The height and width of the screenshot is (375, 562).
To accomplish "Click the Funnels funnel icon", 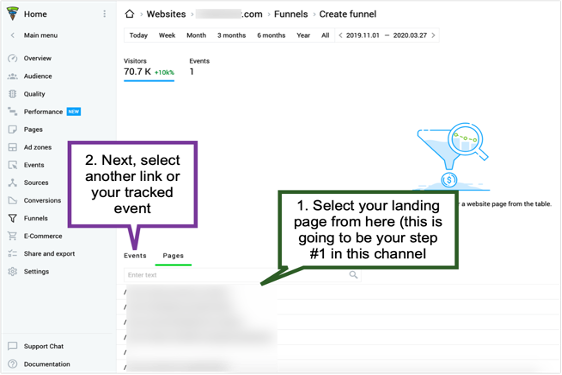I will click(13, 218).
